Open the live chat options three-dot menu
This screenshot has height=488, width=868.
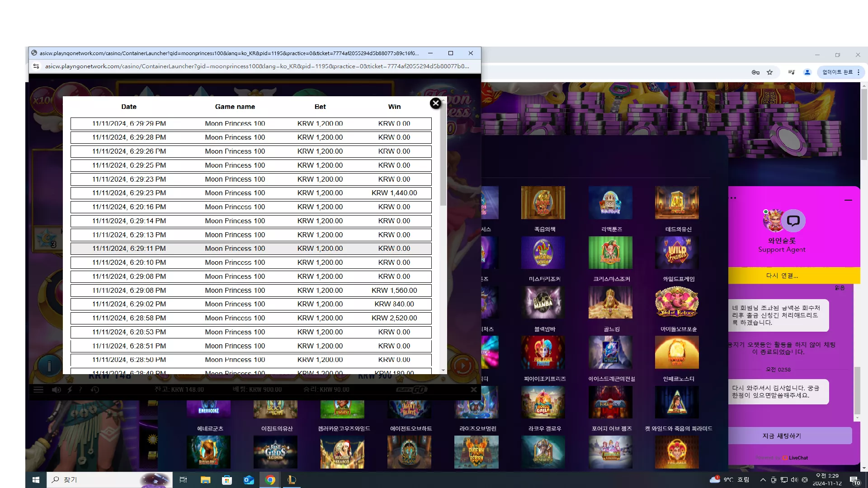733,198
